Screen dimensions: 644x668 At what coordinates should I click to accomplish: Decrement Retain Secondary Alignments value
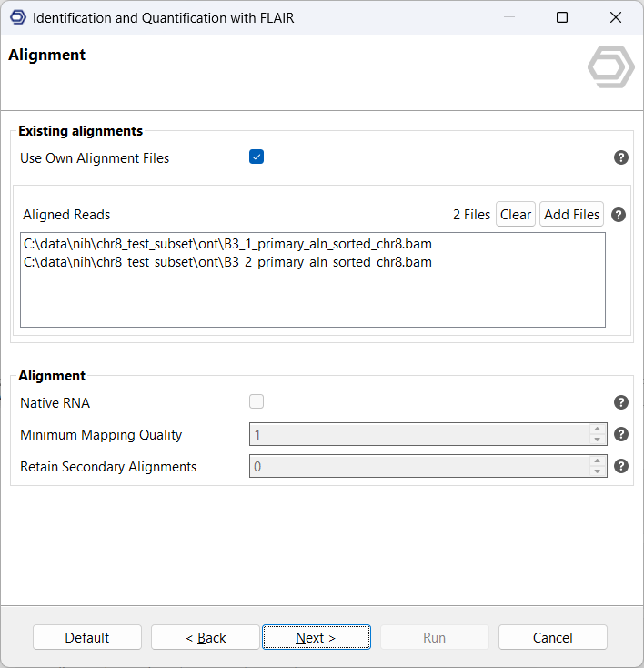(598, 471)
